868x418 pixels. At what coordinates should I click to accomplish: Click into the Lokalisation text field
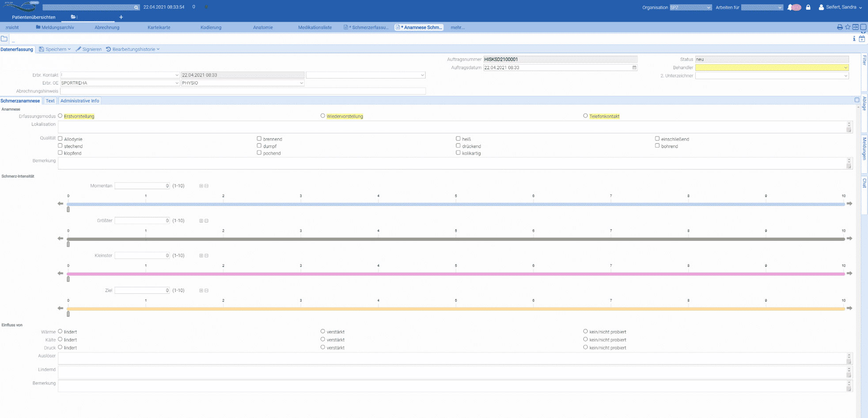coord(451,127)
